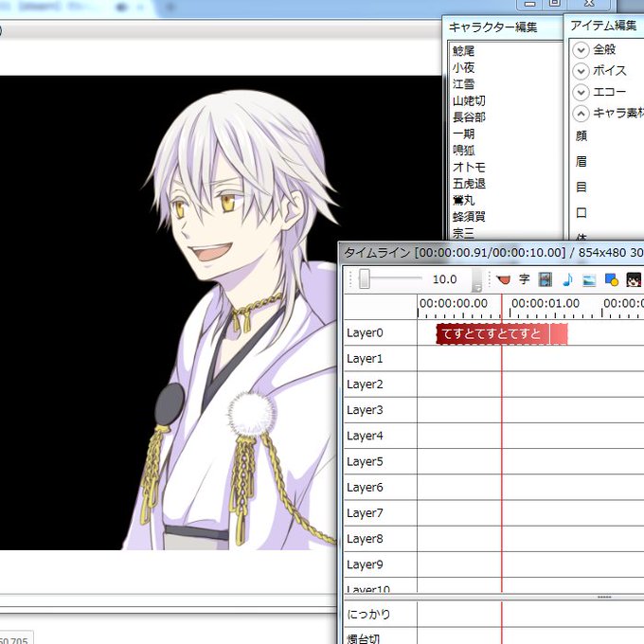Screen dimensions: 644x644
Task: Click the タイムライン window title bar
Action: point(492,252)
